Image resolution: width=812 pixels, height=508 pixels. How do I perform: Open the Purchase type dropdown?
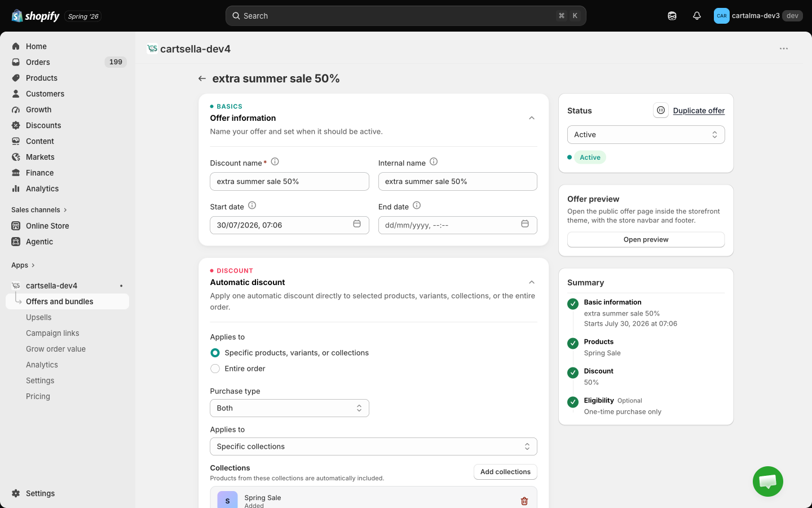289,408
